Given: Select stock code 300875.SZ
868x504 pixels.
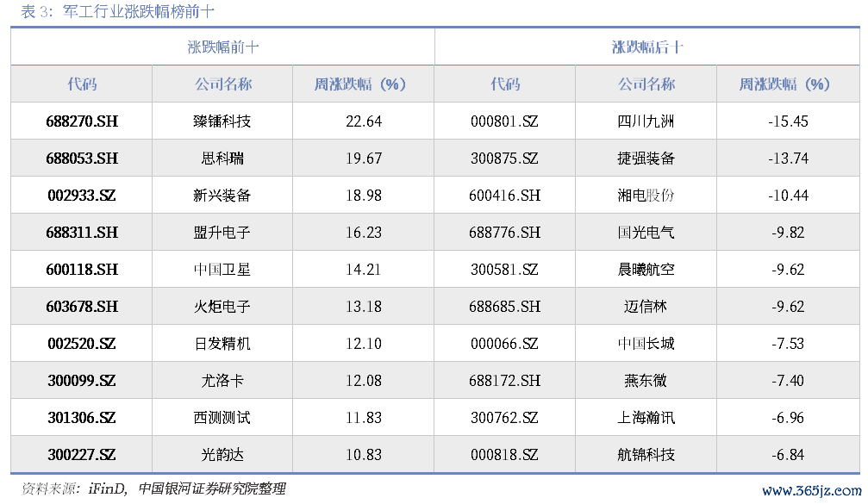Looking at the screenshot, I should (x=504, y=159).
